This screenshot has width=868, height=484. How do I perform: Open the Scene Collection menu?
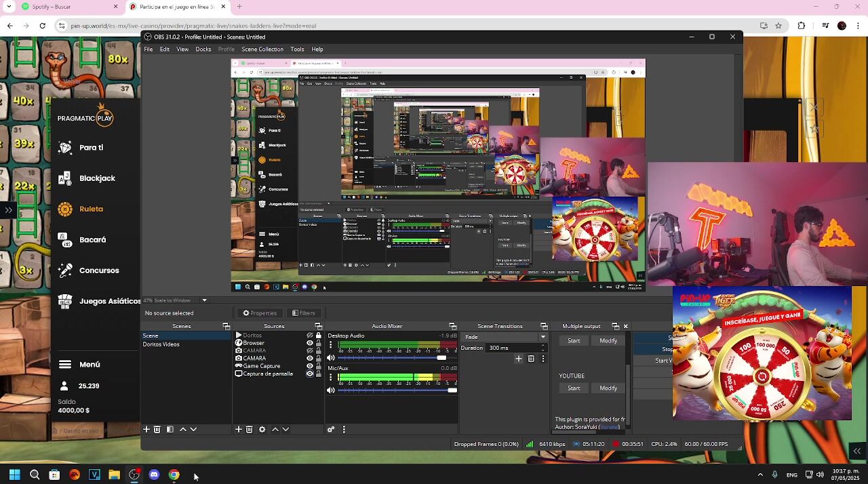point(262,49)
